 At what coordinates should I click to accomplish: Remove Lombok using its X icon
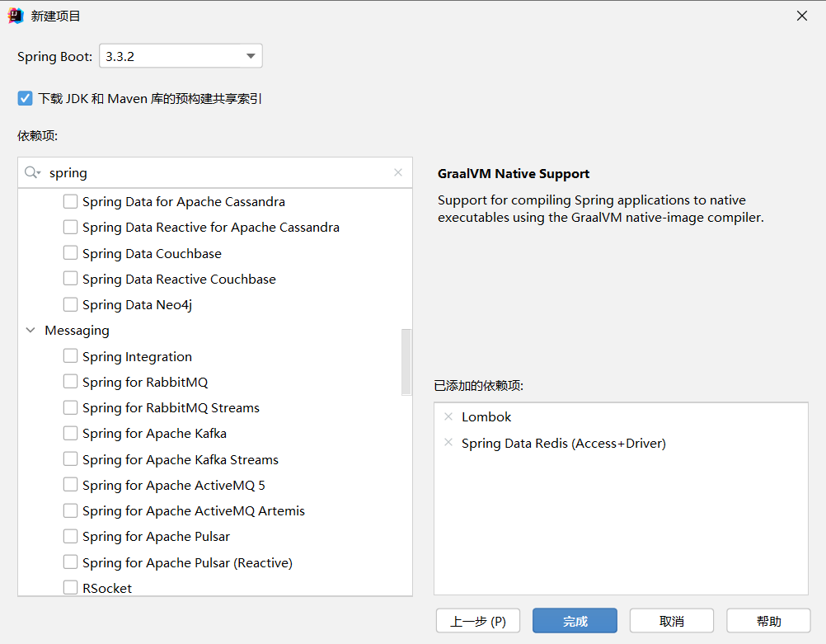[448, 416]
